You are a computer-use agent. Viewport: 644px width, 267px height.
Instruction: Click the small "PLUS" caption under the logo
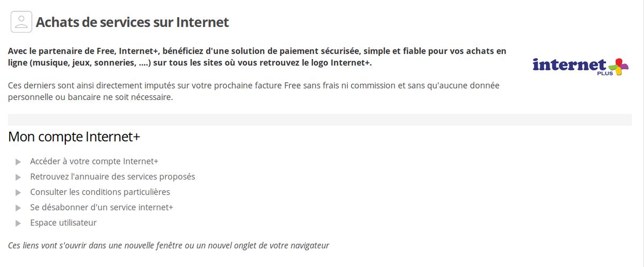tap(604, 73)
